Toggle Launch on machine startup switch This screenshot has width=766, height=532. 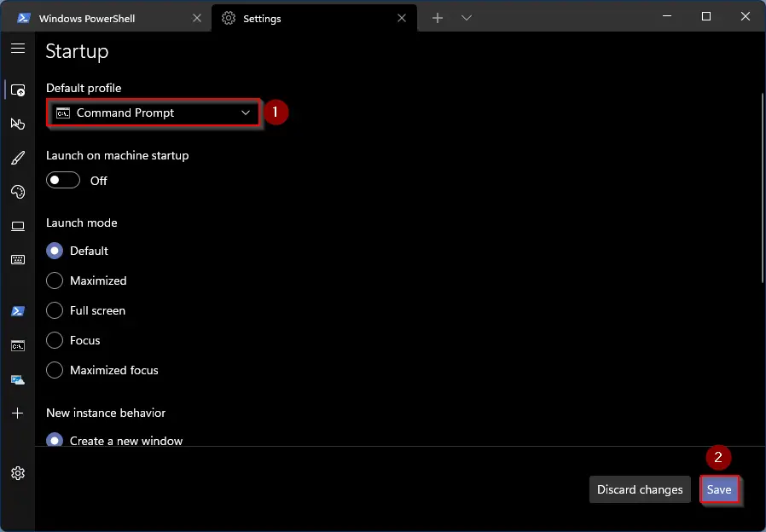coord(63,180)
